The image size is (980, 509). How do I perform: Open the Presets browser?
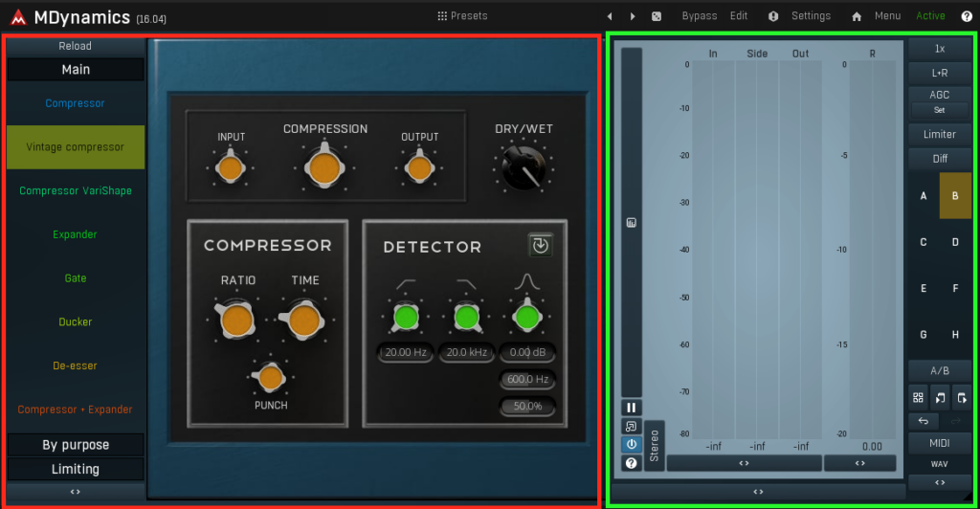click(x=462, y=15)
